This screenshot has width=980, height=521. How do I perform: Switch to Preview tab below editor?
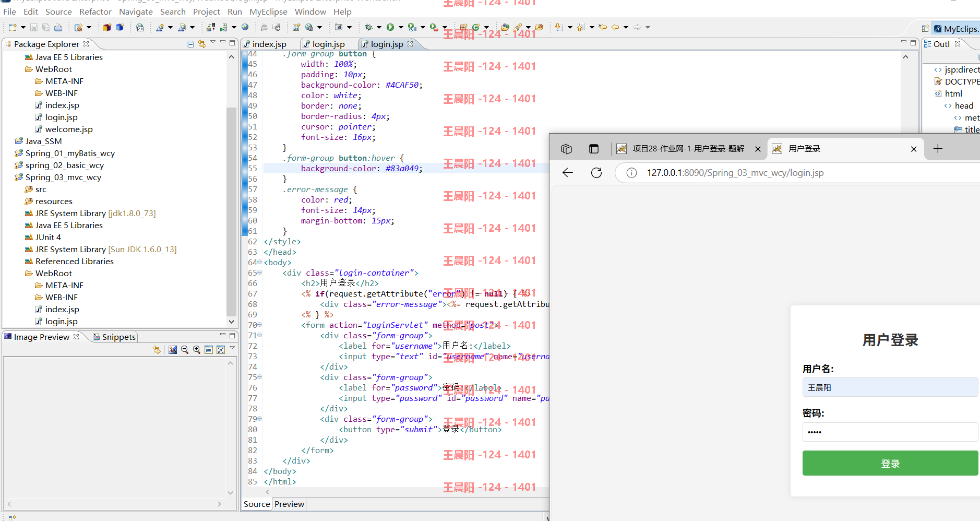pyautogui.click(x=289, y=504)
